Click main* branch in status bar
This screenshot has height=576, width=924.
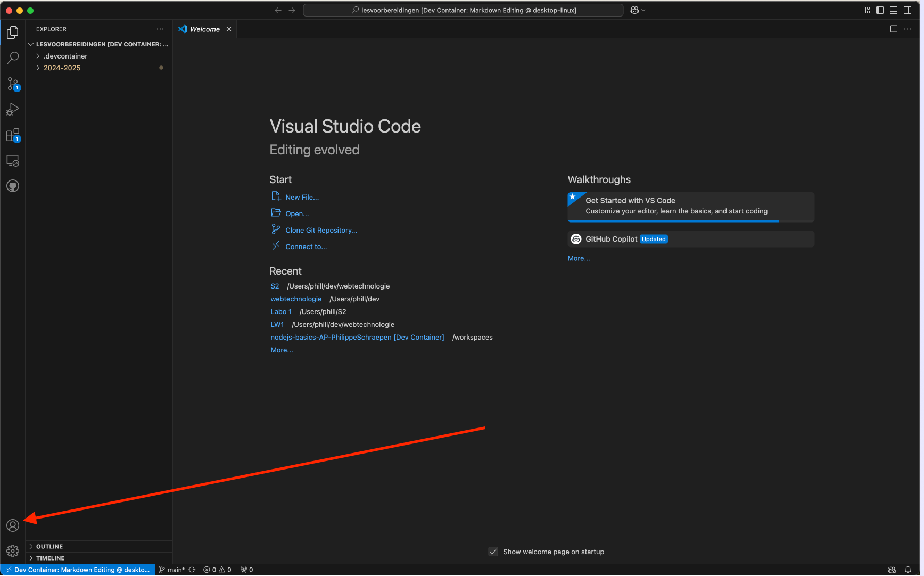(x=172, y=570)
